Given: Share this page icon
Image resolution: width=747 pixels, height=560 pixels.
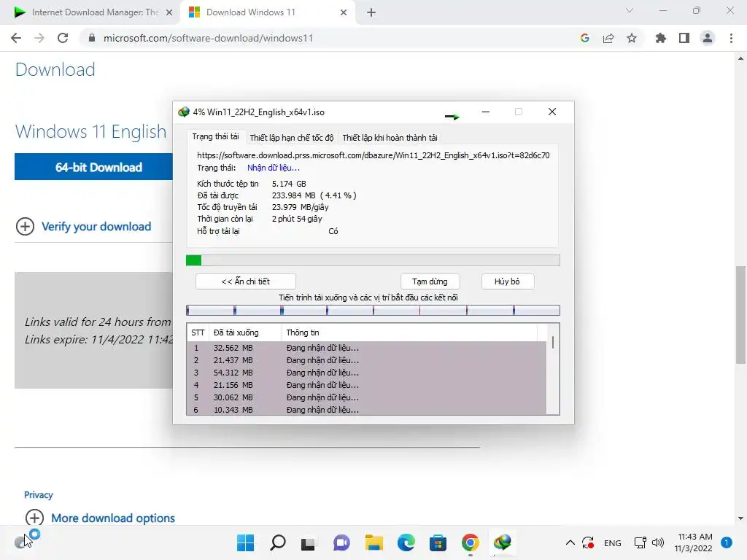Looking at the screenshot, I should (x=608, y=38).
